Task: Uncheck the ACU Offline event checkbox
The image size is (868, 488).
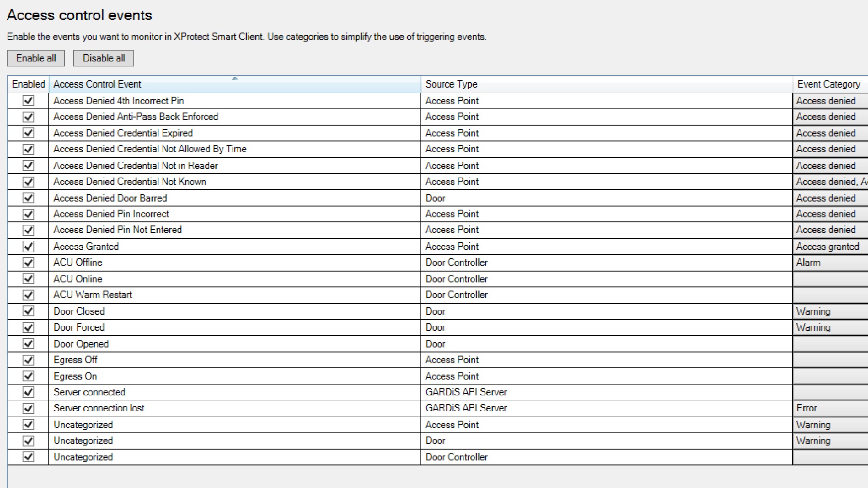Action: [x=28, y=263]
